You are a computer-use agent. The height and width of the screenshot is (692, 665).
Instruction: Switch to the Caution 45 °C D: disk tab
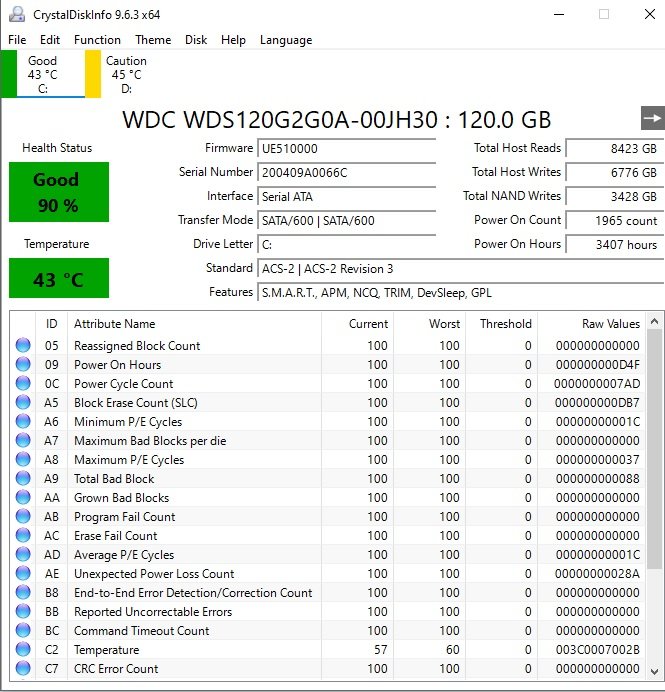point(126,74)
